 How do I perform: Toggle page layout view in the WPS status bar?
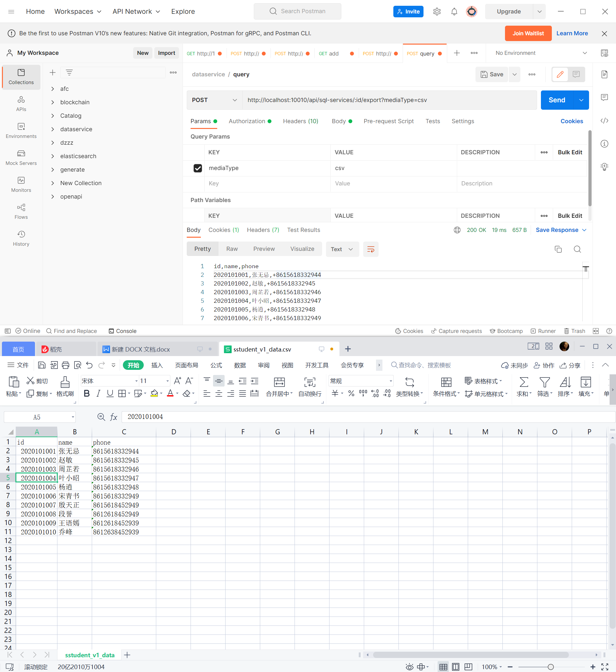[x=456, y=667]
